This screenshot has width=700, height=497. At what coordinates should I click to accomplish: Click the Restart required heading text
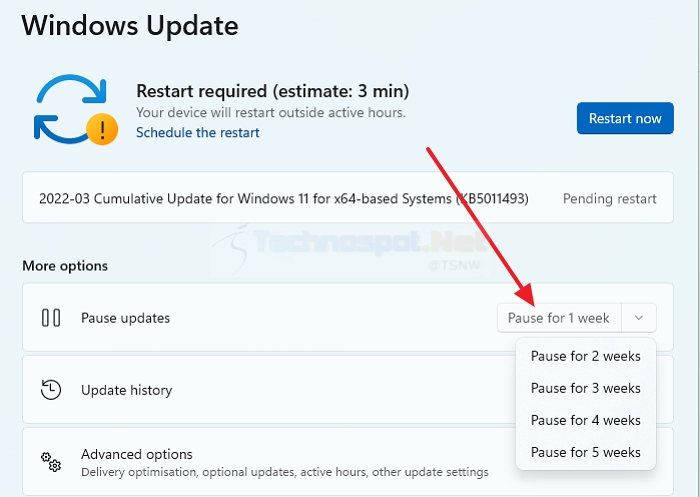[x=273, y=91]
